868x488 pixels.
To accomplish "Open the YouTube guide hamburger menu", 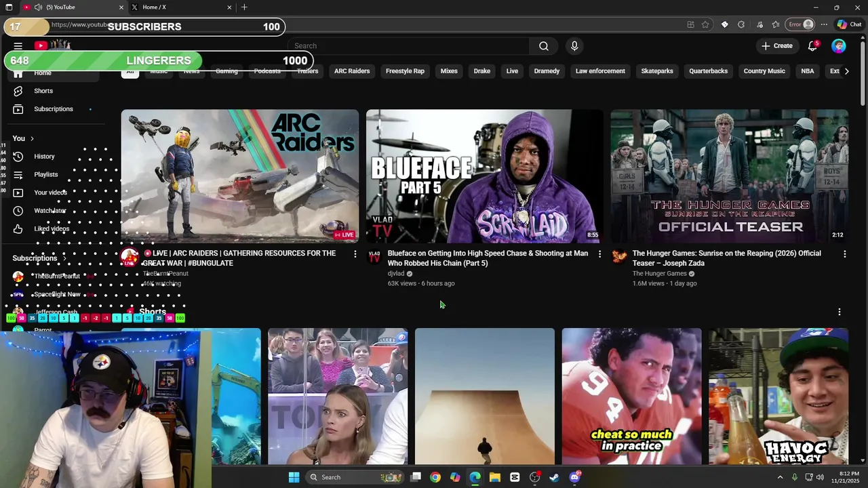I will [18, 46].
